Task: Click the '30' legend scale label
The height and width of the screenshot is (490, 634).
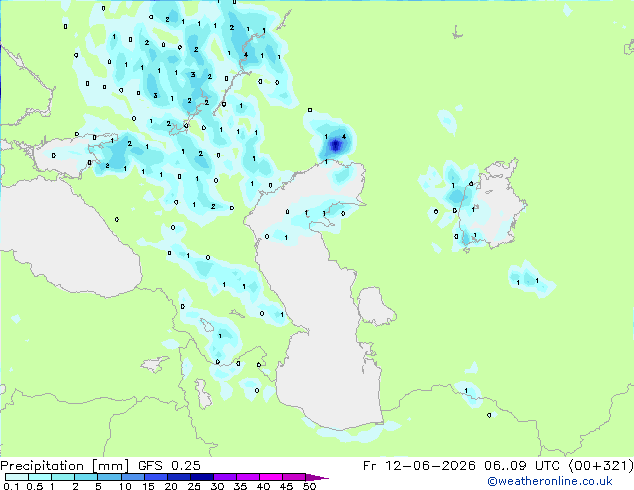Action: pyautogui.click(x=217, y=486)
